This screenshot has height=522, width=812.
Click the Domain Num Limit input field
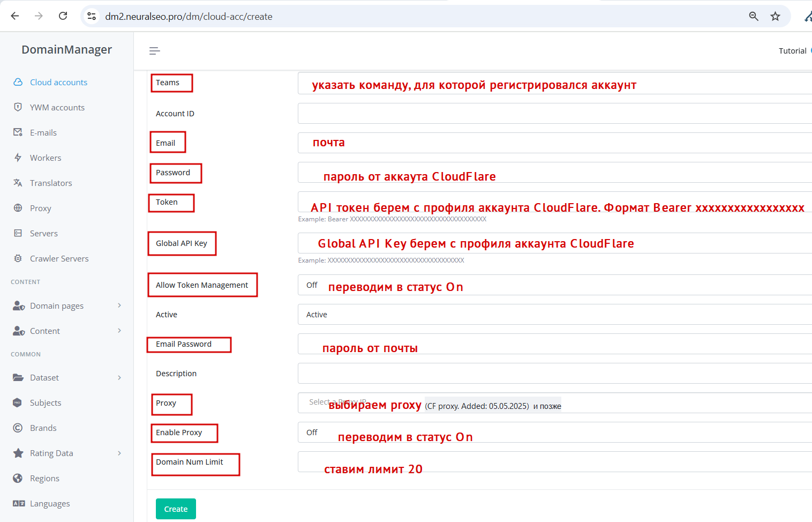555,462
